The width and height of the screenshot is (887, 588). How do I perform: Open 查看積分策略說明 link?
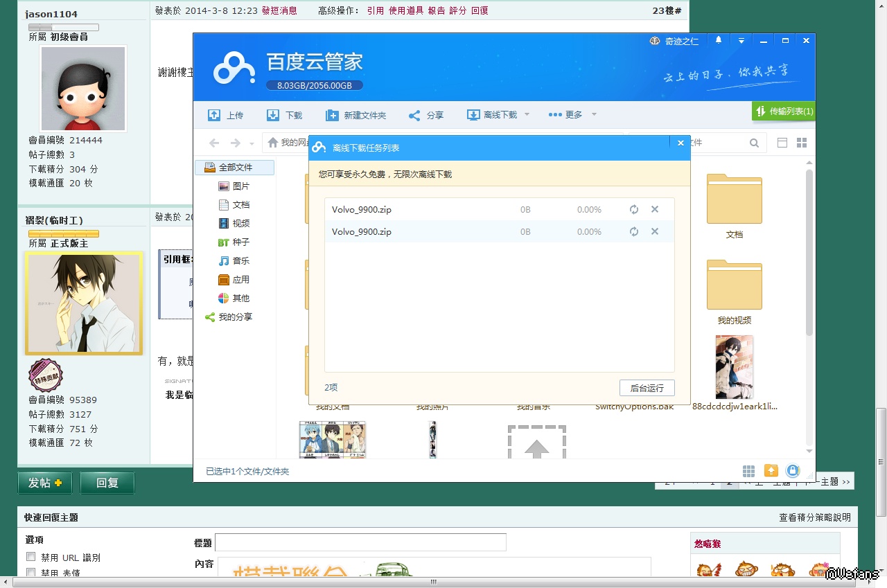click(x=815, y=517)
